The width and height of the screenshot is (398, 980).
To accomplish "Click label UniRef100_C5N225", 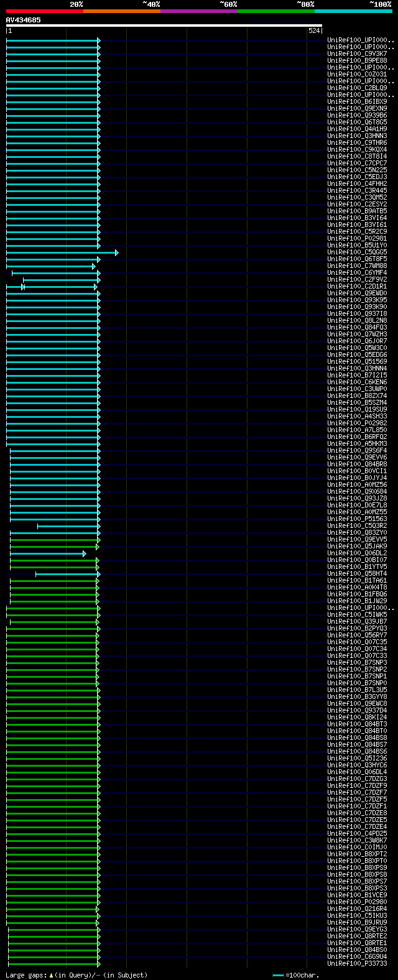I will pos(358,170).
